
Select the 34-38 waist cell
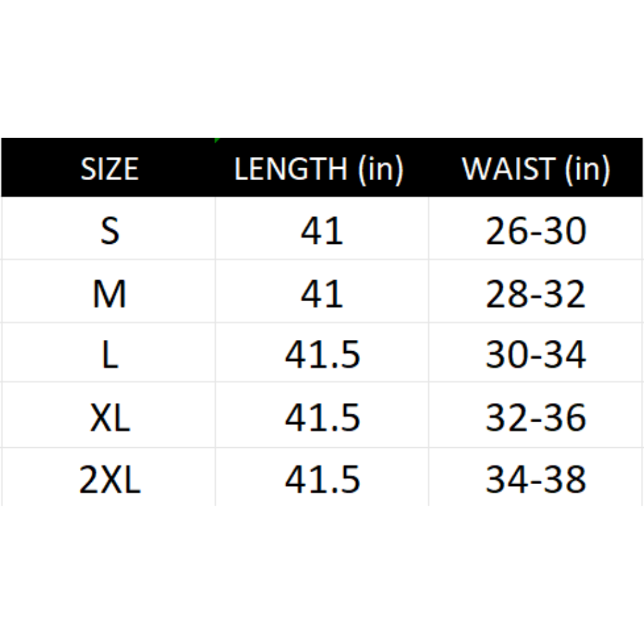coord(536,479)
